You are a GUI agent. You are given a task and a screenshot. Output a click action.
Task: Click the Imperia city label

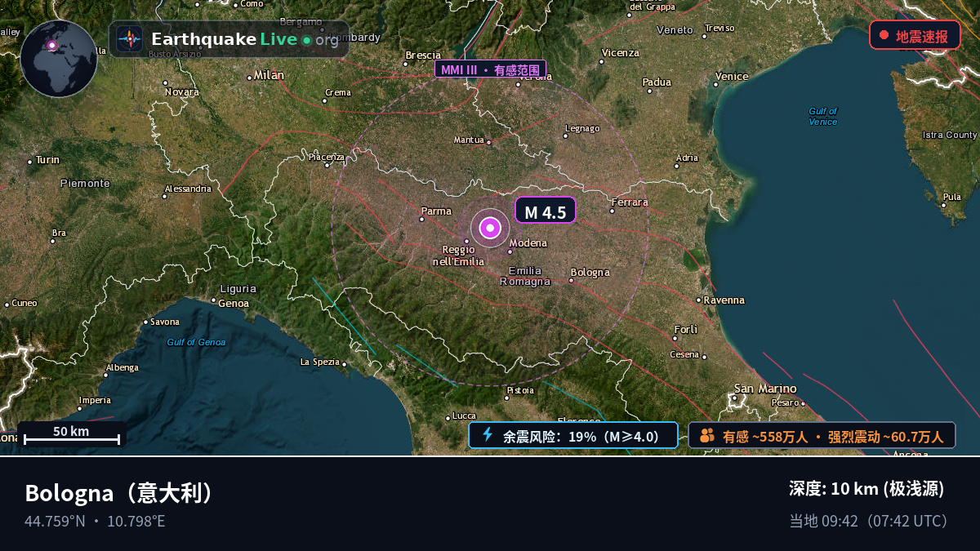[x=95, y=400]
